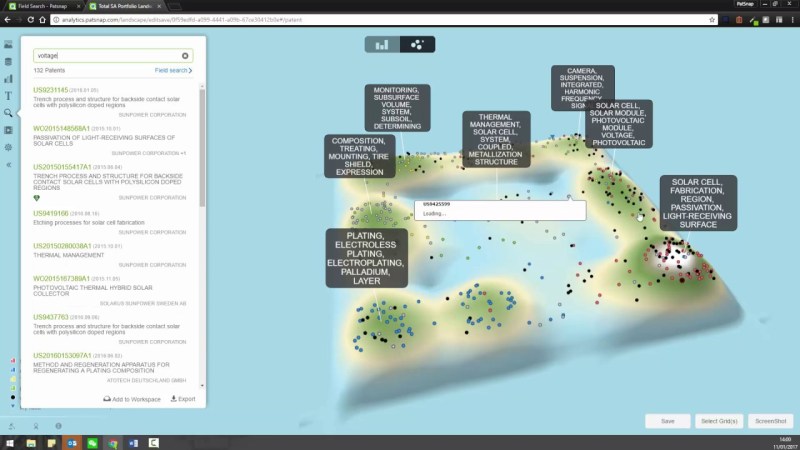Click the MONITORING, SUBSURFACE VOLUME label
The height and width of the screenshot is (450, 800).
click(397, 108)
